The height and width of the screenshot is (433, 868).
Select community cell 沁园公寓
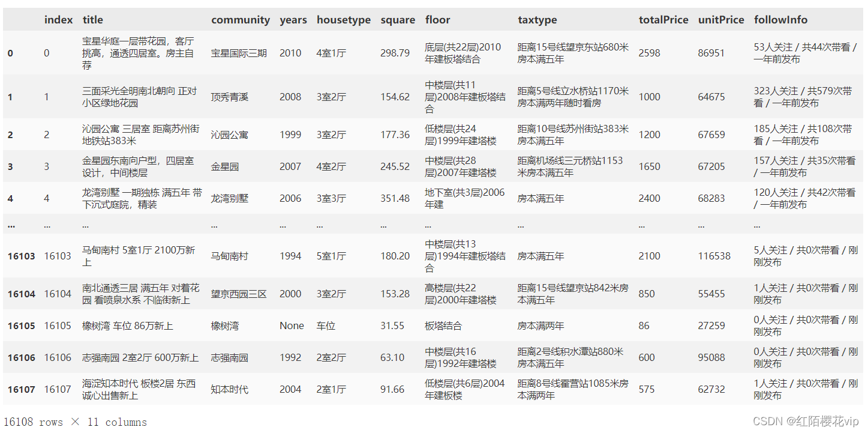click(229, 135)
